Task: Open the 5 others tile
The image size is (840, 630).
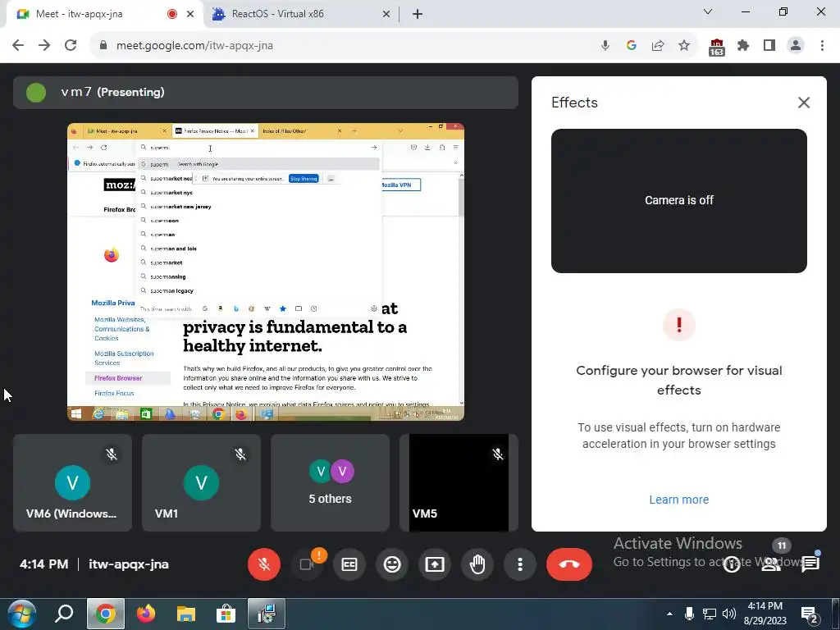Action: [330, 482]
